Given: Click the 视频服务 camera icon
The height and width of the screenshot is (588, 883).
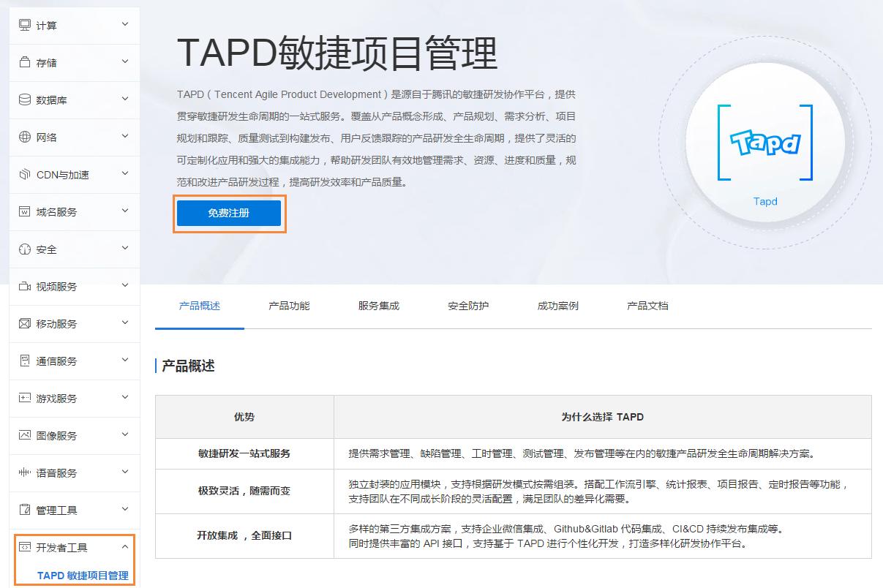Looking at the screenshot, I should 24,286.
